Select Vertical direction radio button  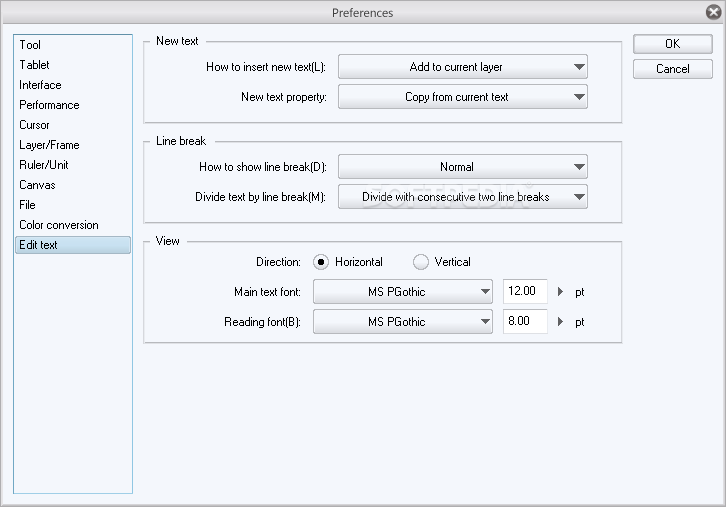tap(421, 262)
